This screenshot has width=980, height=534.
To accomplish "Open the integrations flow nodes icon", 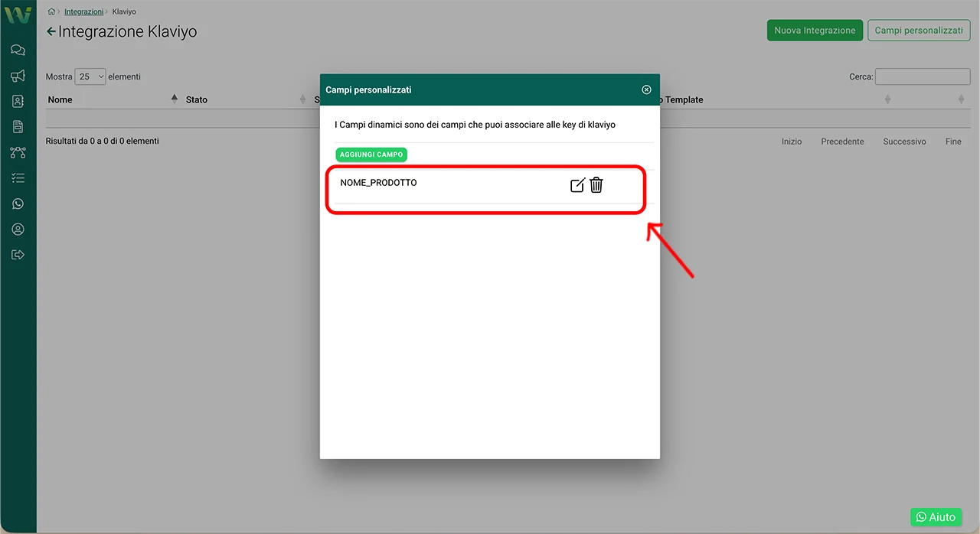I will coord(18,152).
